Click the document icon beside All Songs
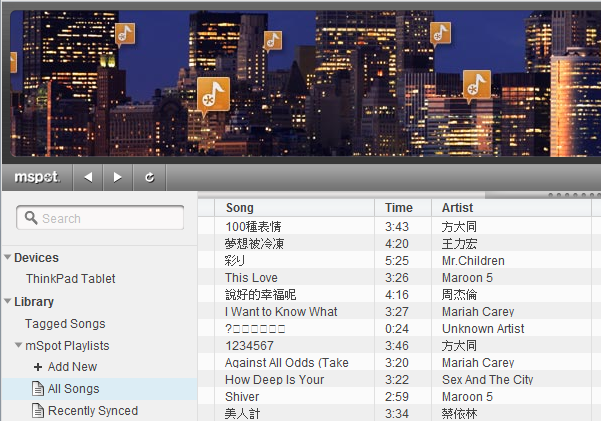Viewport: 601px width, 421px height. [38, 388]
